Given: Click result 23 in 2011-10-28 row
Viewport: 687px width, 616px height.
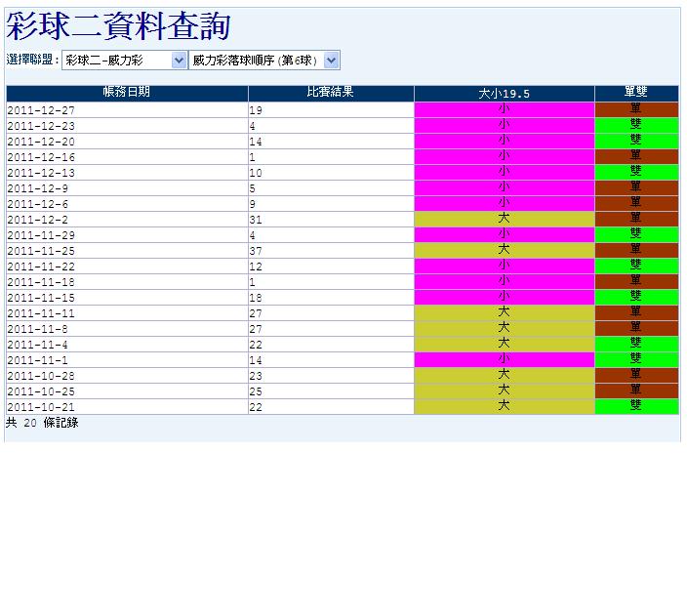Looking at the screenshot, I should (331, 376).
